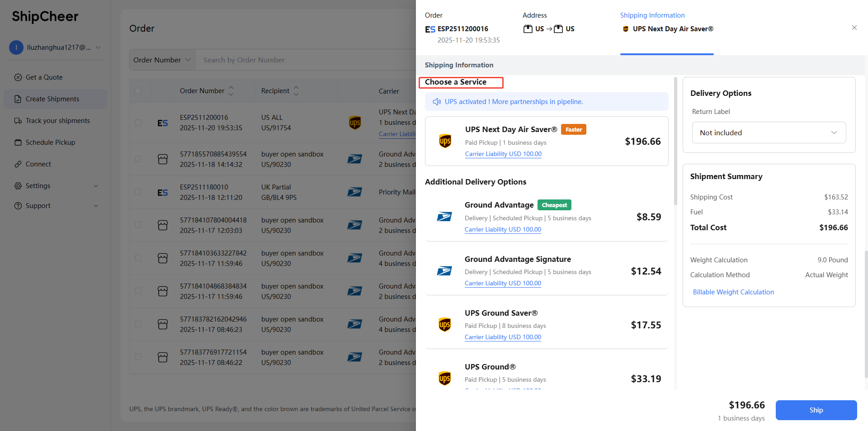Check the box for order ESP2511200016
Viewport: 868px width, 431px height.
point(138,123)
